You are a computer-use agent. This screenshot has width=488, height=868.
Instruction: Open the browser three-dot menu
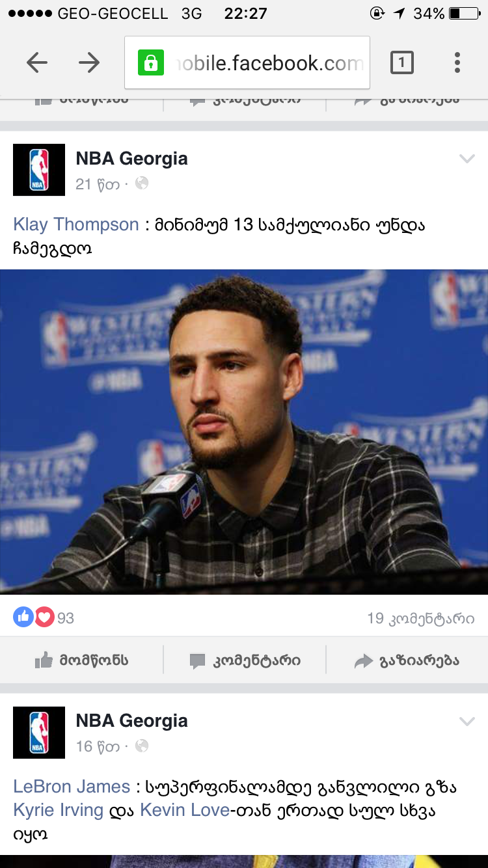coord(457,62)
